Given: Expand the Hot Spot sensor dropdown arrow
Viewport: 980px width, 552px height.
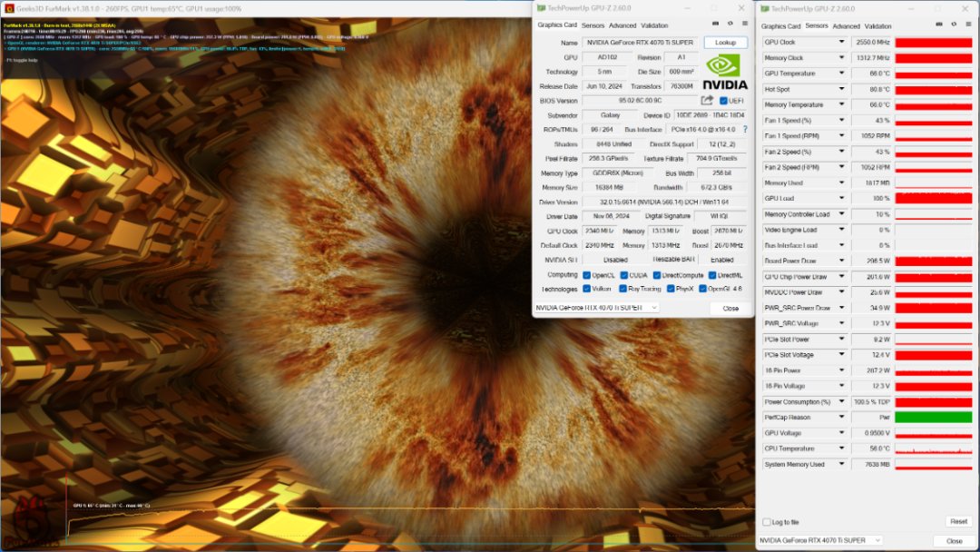Looking at the screenshot, I should click(x=841, y=89).
